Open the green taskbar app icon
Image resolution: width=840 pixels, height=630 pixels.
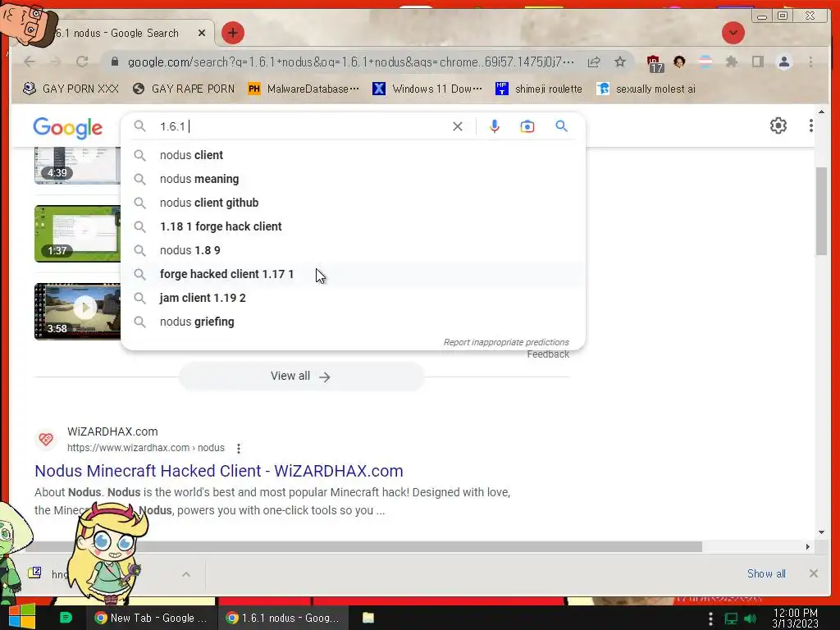point(66,618)
